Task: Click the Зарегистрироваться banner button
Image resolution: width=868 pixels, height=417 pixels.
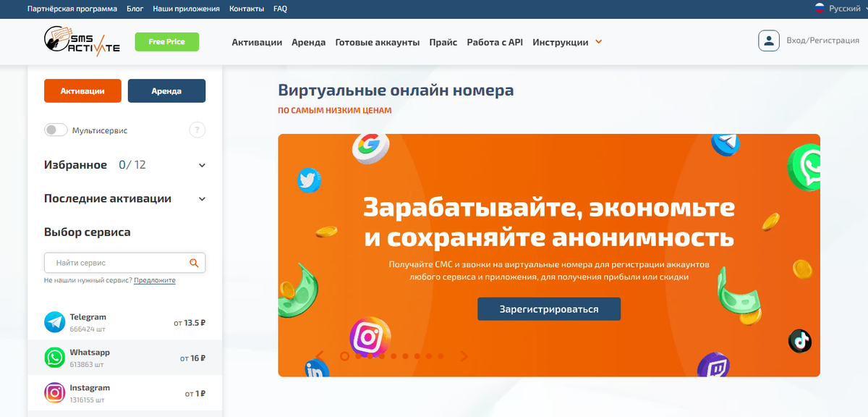Action: click(x=549, y=309)
